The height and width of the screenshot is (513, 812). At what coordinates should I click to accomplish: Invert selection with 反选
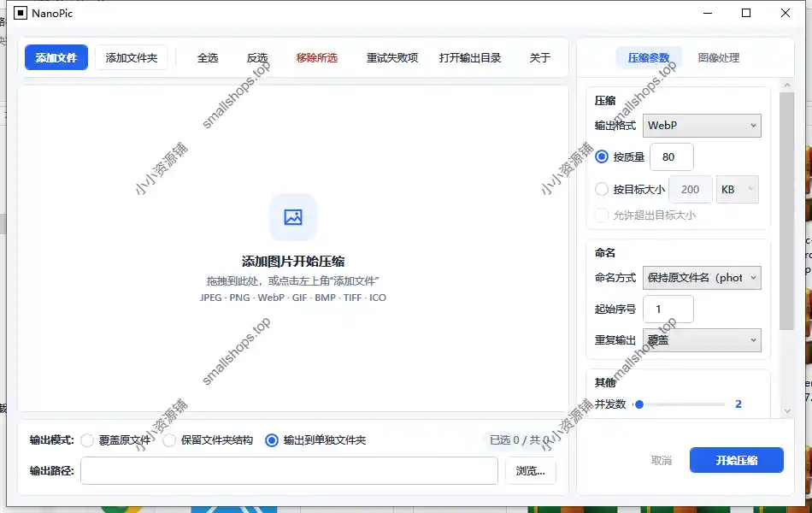click(257, 57)
